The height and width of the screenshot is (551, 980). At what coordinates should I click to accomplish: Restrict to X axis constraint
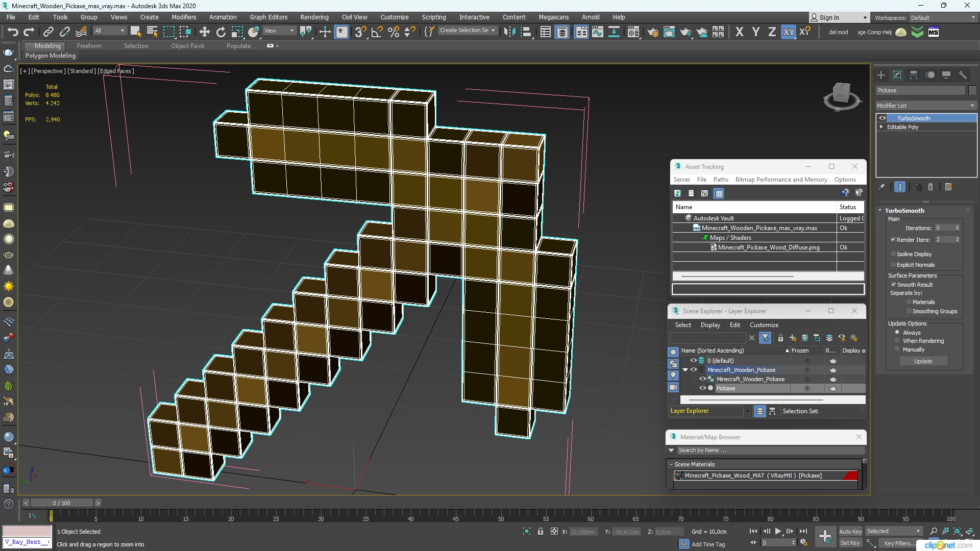point(739,32)
